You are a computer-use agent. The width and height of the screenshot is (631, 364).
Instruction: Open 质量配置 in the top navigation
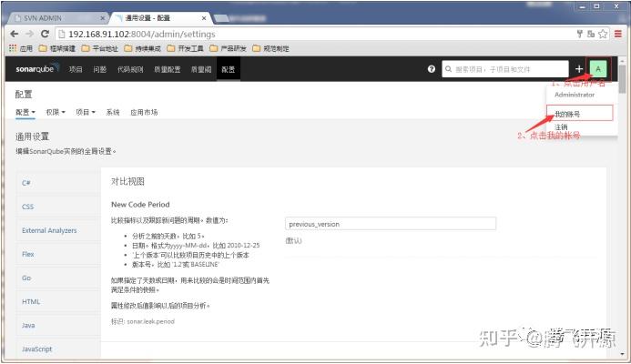(167, 69)
